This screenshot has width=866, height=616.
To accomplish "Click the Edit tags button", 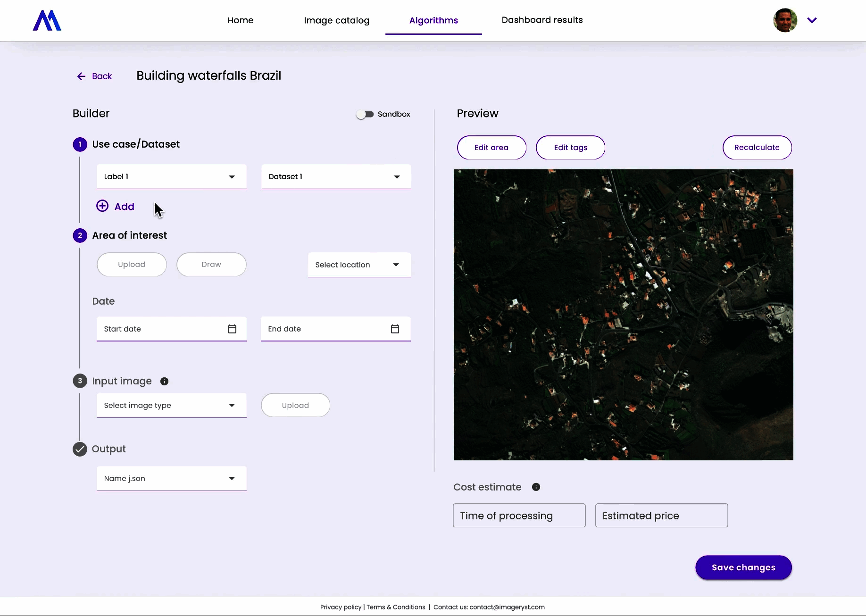I will click(570, 147).
